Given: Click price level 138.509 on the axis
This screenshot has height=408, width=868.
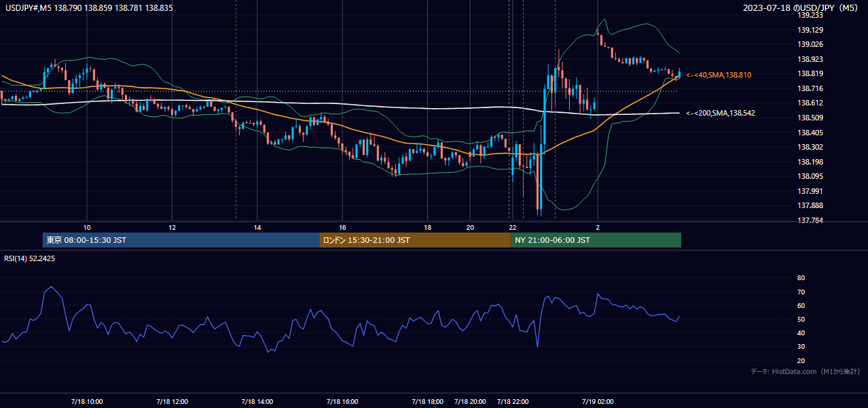Looking at the screenshot, I should click(x=811, y=118).
